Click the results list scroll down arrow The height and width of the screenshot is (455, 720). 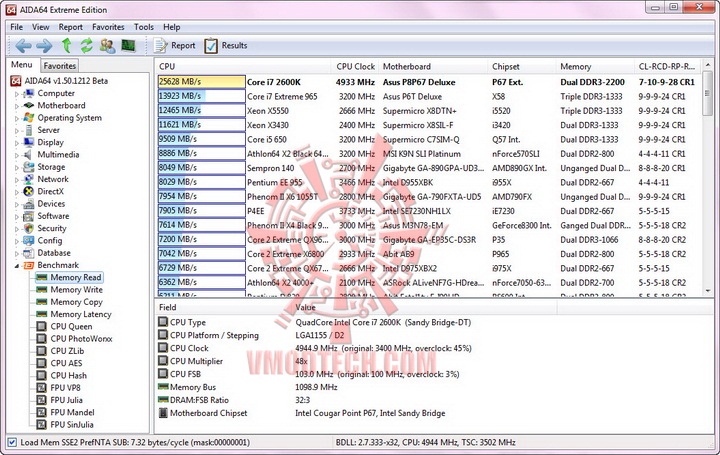coord(708,290)
